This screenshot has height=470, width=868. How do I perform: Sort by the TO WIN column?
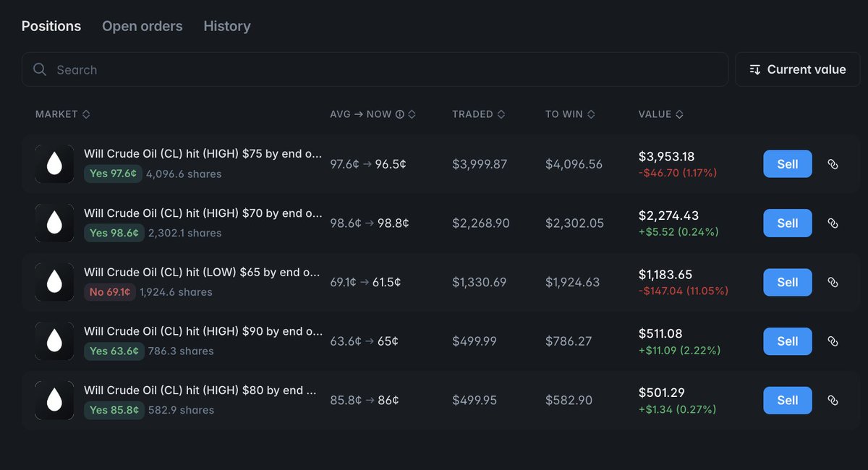pos(571,114)
